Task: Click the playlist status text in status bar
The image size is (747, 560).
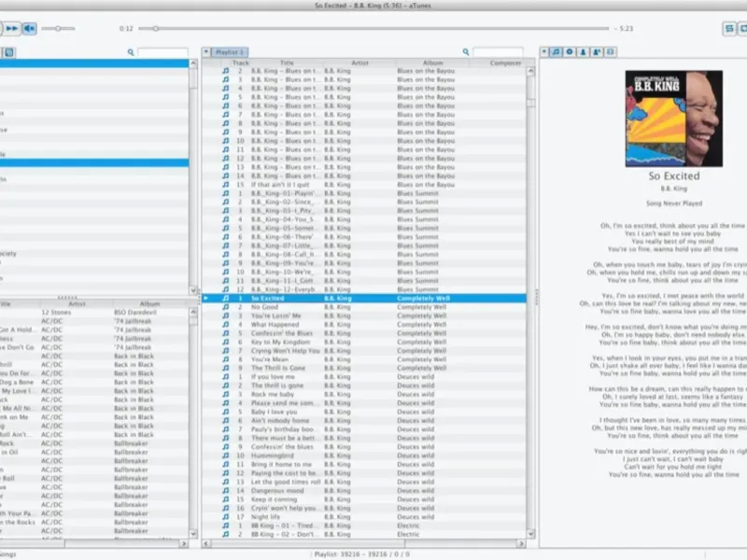Action: 361,554
